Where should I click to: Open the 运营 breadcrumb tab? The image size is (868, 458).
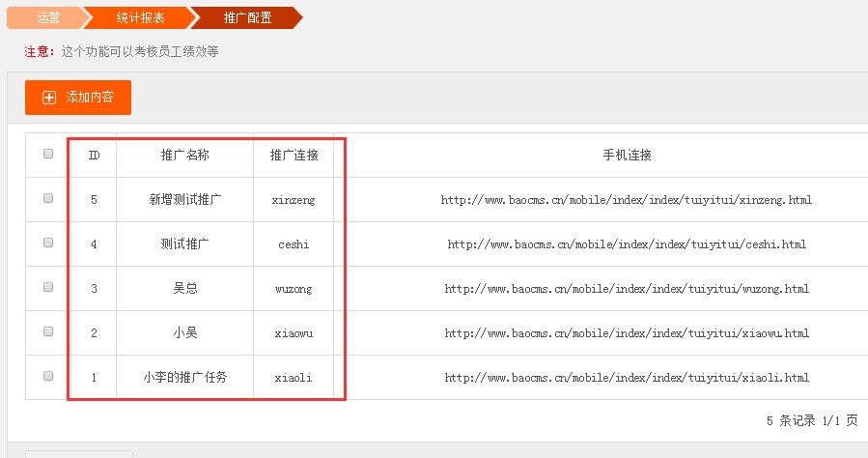48,17
